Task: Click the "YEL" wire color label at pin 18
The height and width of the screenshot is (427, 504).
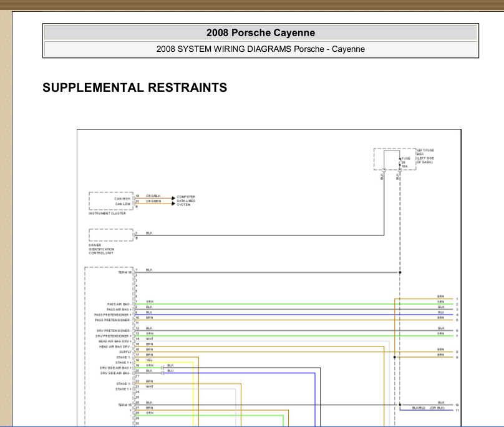Action: pos(150,360)
